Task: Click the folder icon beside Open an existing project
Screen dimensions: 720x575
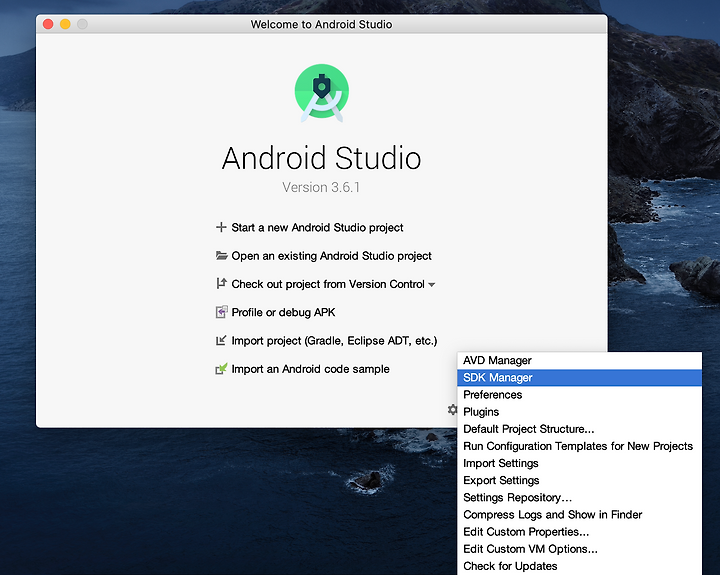Action: click(x=221, y=256)
